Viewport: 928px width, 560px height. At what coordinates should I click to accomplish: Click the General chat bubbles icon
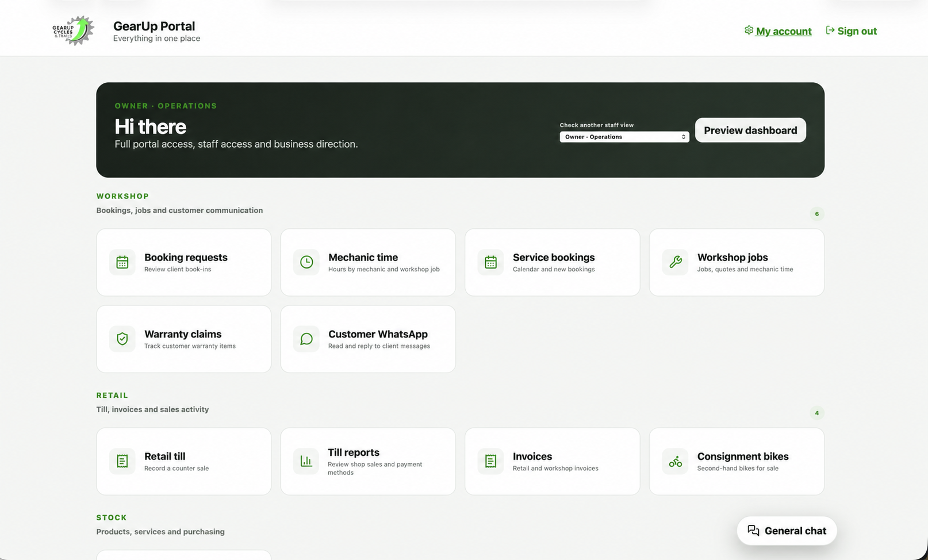tap(753, 530)
